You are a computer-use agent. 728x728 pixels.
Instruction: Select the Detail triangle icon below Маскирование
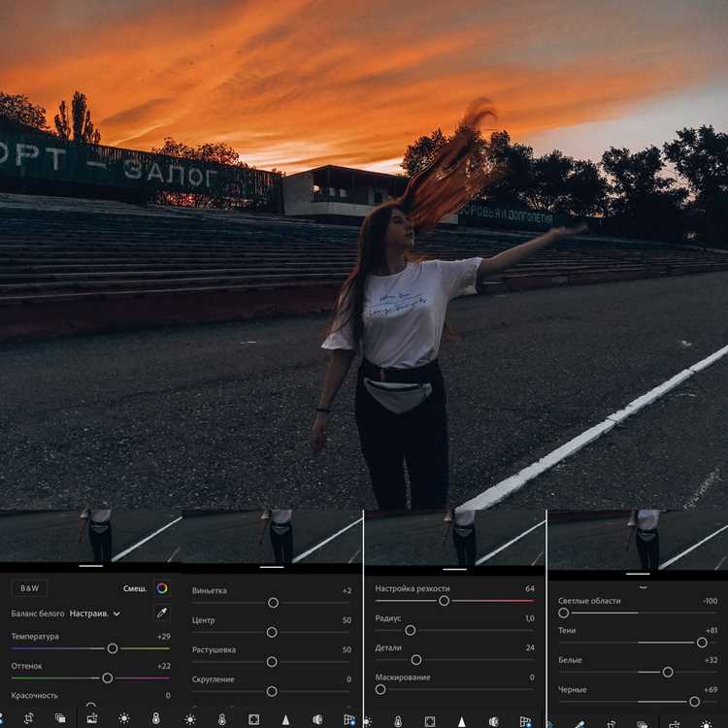point(461,721)
